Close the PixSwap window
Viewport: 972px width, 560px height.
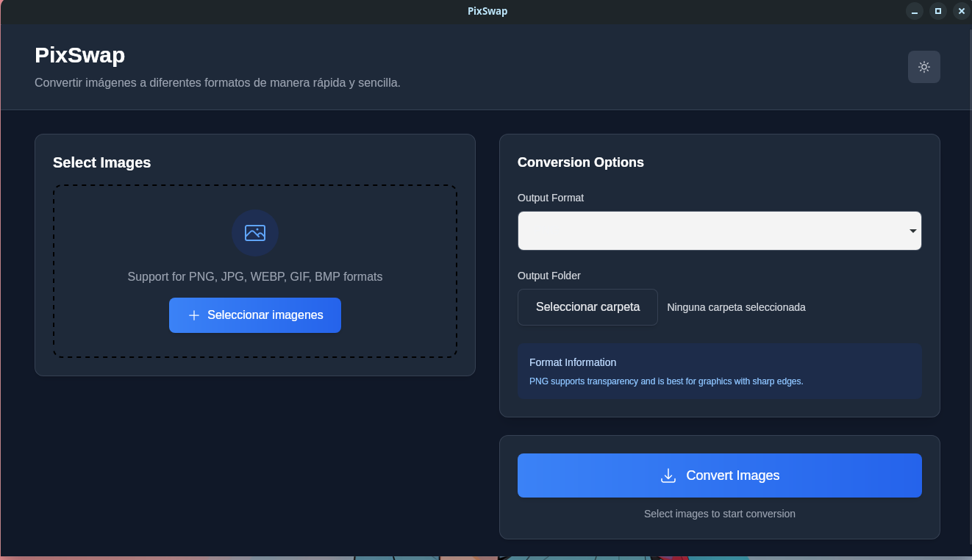pos(962,11)
